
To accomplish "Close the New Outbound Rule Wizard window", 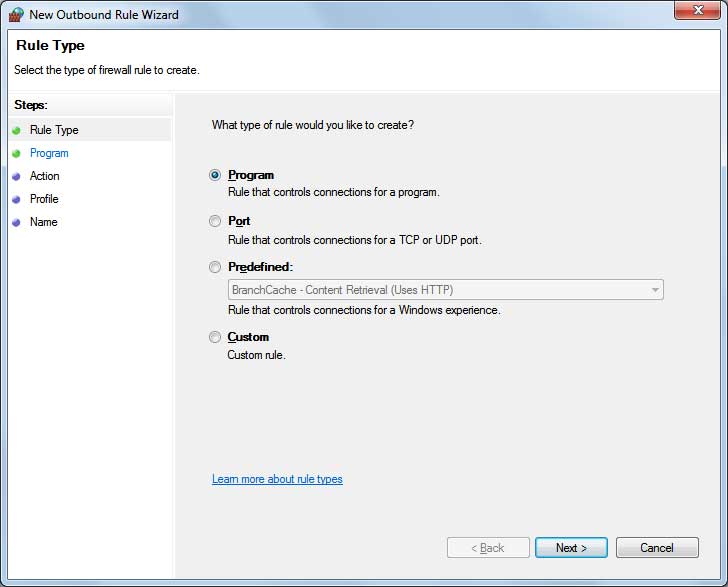I will click(696, 11).
